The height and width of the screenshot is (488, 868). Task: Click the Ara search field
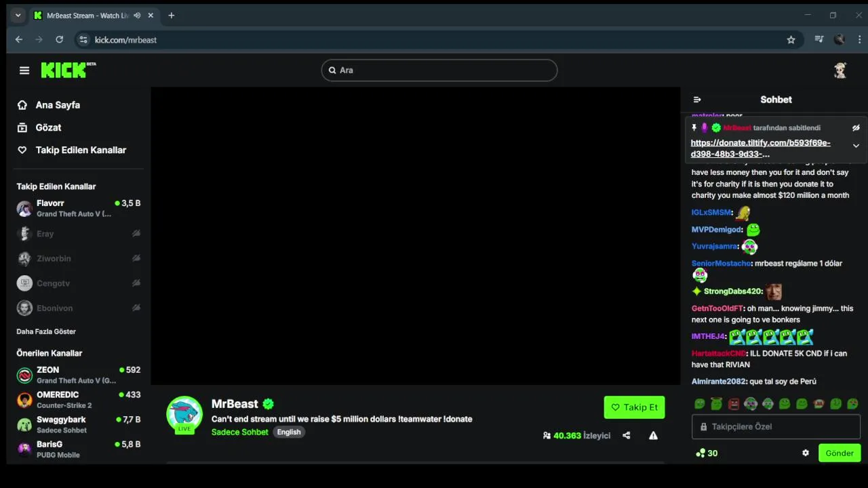click(439, 70)
